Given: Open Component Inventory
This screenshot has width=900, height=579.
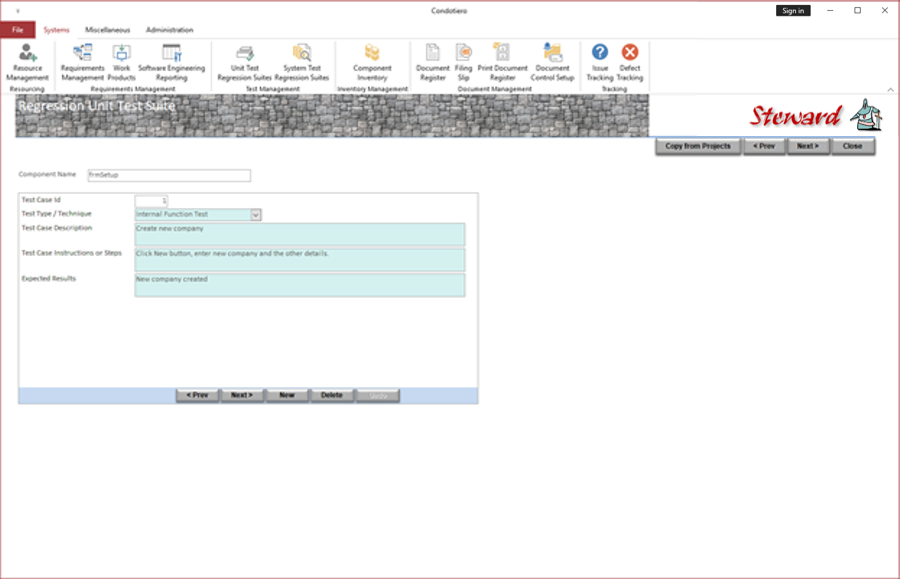Looking at the screenshot, I should click(x=372, y=63).
